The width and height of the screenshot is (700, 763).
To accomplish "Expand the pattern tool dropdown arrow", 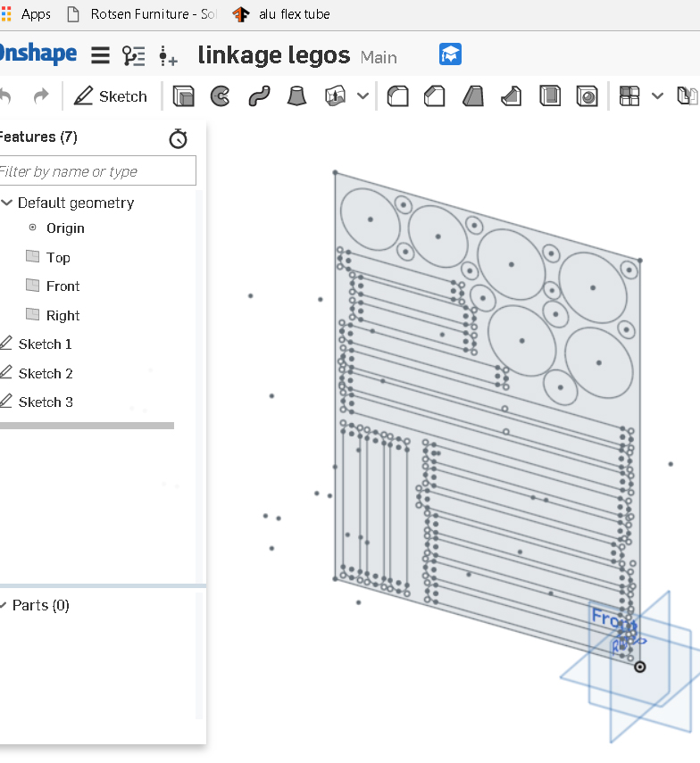I will 657,95.
